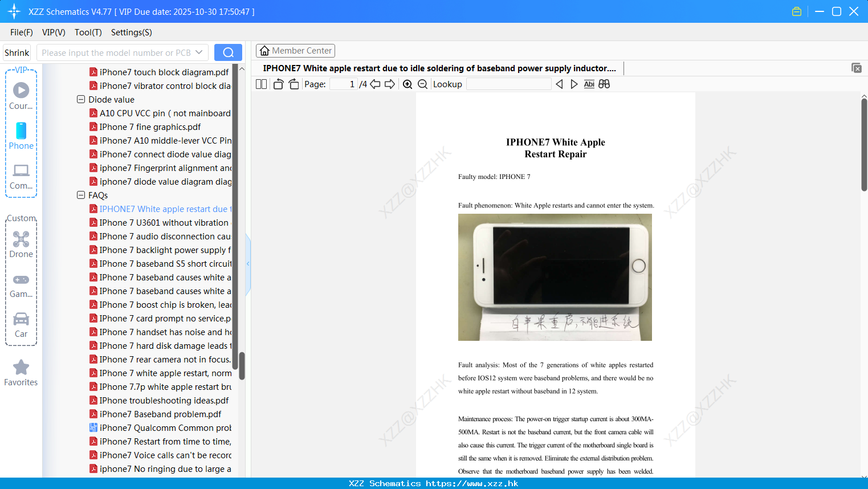Screen dimensions: 868x489
Task: Select Computer category in sidebar
Action: click(x=21, y=176)
